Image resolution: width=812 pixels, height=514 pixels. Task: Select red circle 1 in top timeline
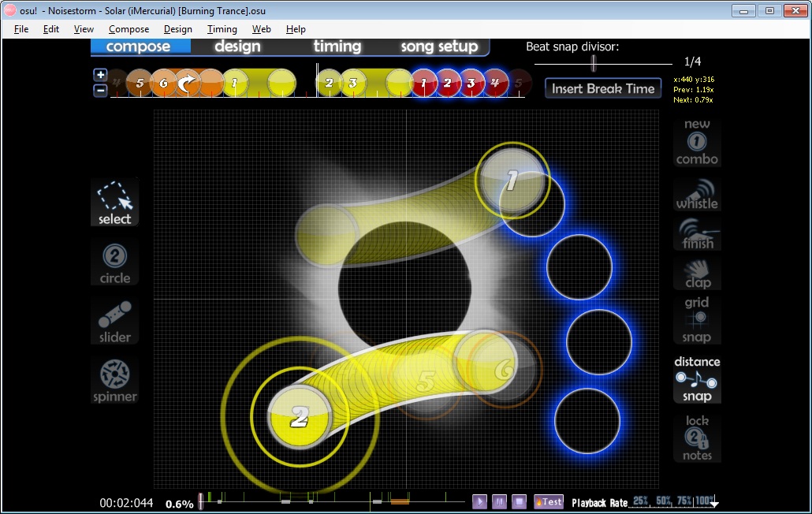click(x=423, y=83)
